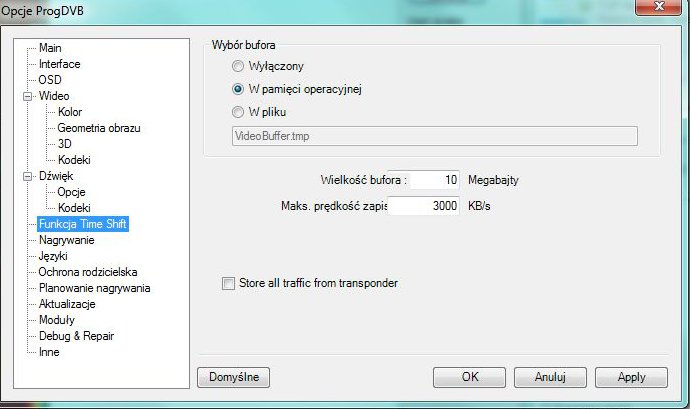
Task: Open the Interface settings page
Action: point(59,64)
